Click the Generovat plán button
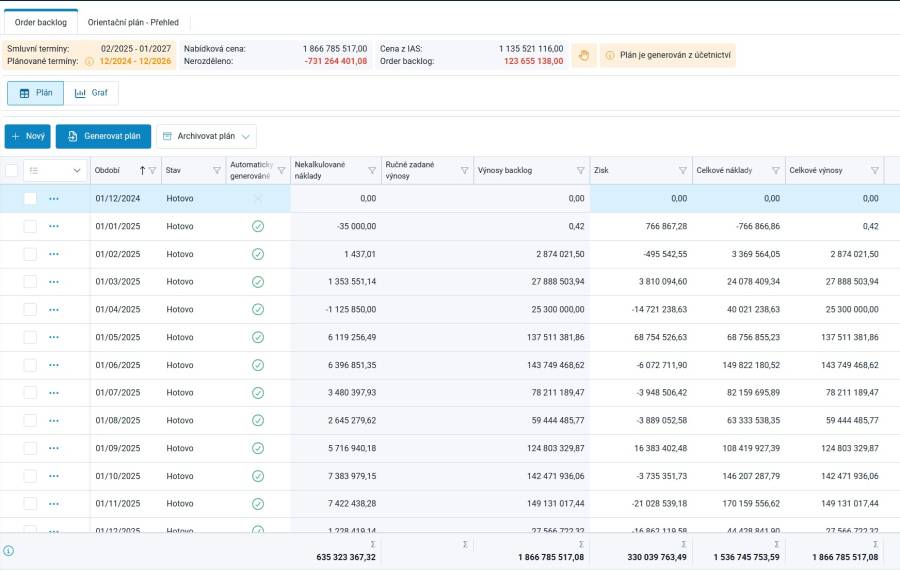This screenshot has width=900, height=572. (103, 137)
